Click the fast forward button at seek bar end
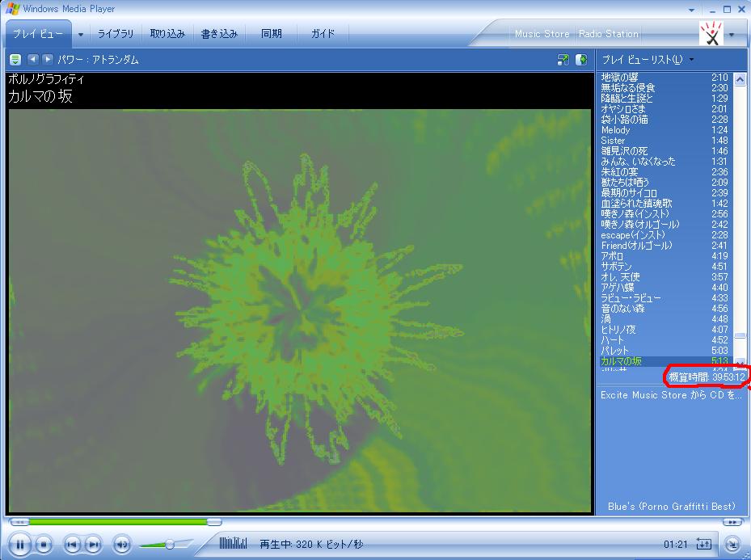This screenshot has width=751, height=560. (732, 522)
